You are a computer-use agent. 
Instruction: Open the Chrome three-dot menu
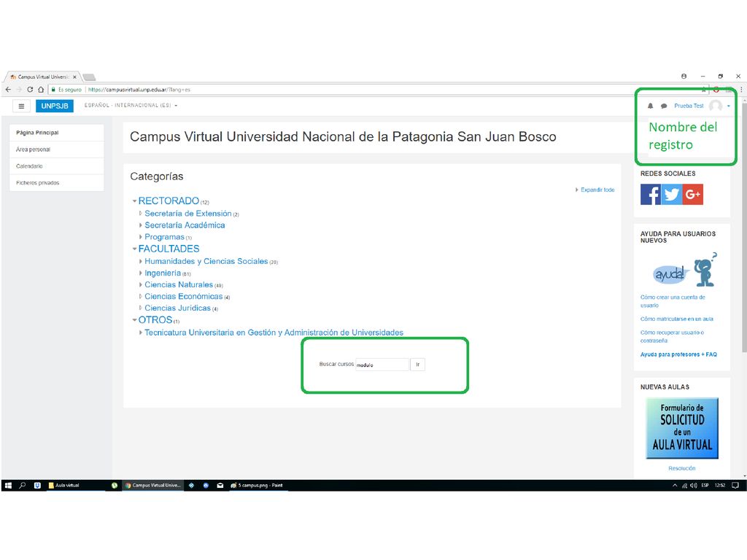(x=741, y=90)
